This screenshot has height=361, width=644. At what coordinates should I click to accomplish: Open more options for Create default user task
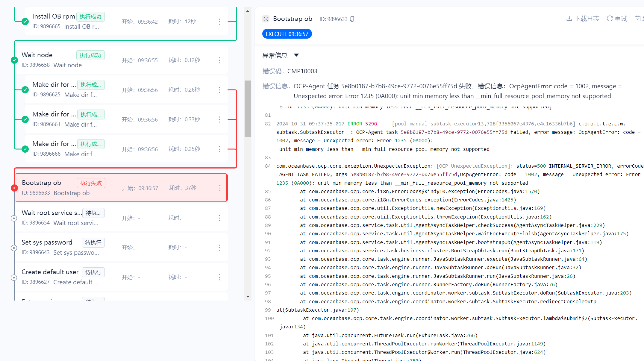[x=219, y=277]
